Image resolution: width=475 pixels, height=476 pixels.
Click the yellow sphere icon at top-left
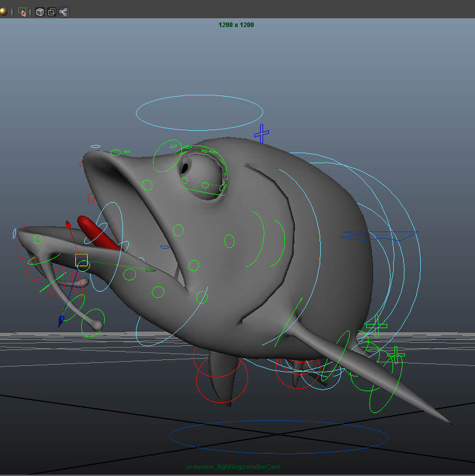pos(3,12)
